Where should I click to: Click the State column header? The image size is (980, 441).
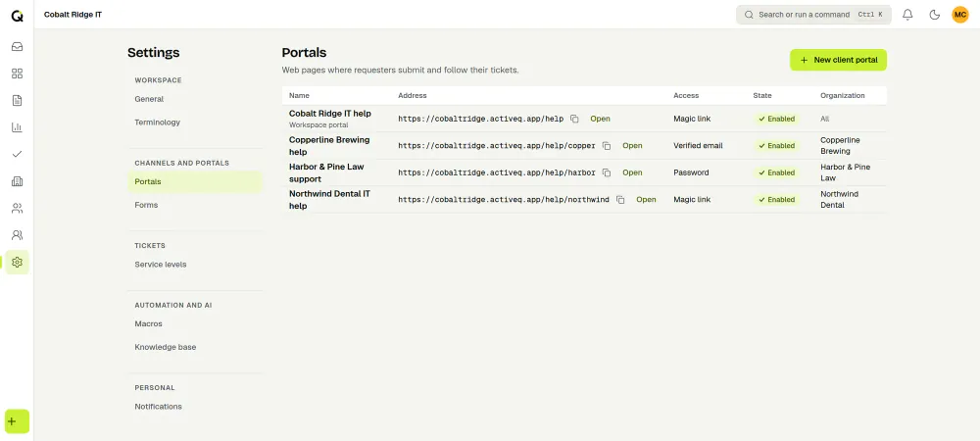point(761,96)
